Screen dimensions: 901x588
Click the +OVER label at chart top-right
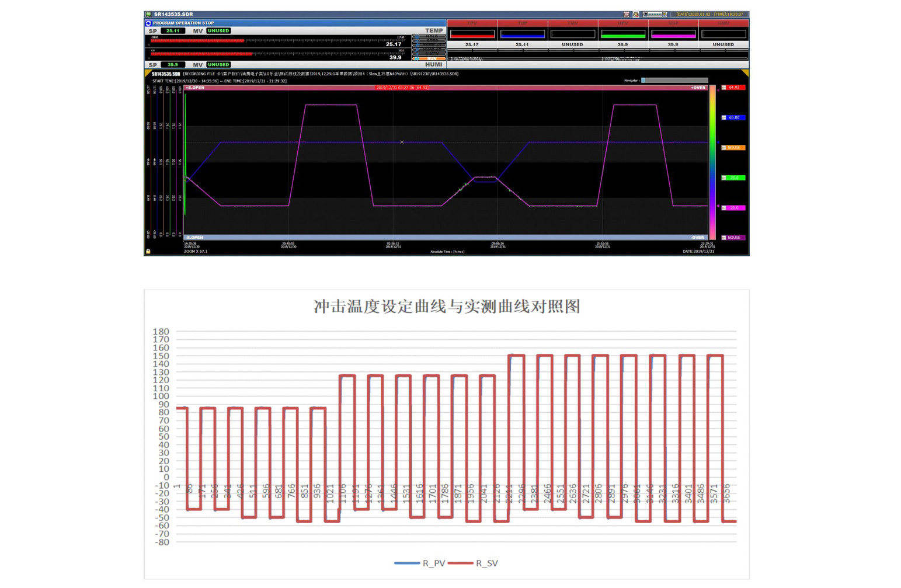click(698, 88)
